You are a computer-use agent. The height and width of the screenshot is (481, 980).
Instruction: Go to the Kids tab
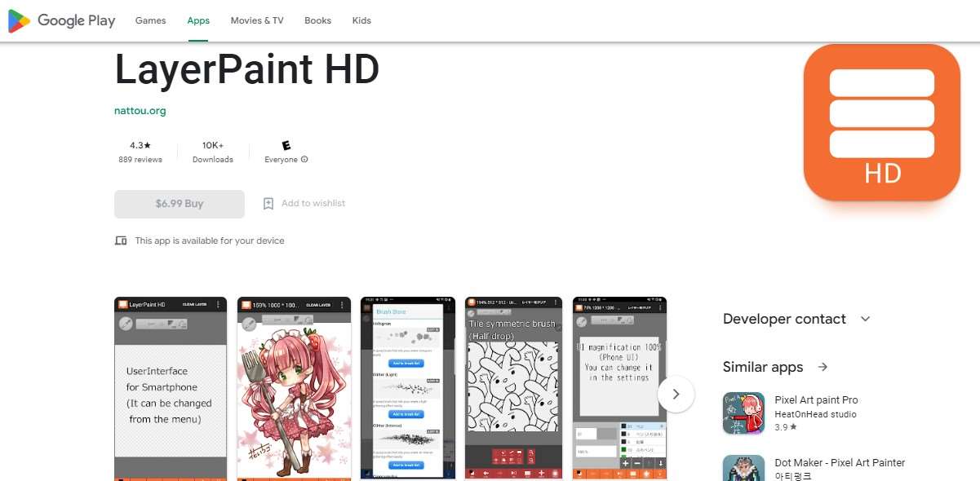(361, 20)
